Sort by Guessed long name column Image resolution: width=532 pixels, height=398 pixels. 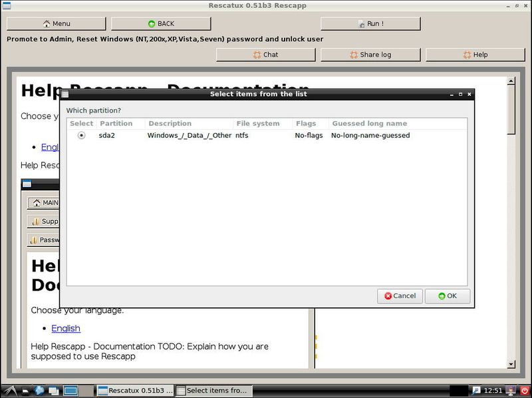click(370, 124)
